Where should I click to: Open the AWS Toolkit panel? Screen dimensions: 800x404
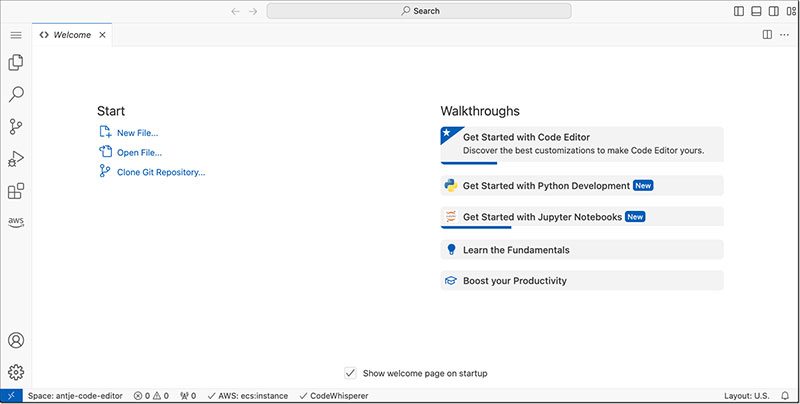(16, 221)
